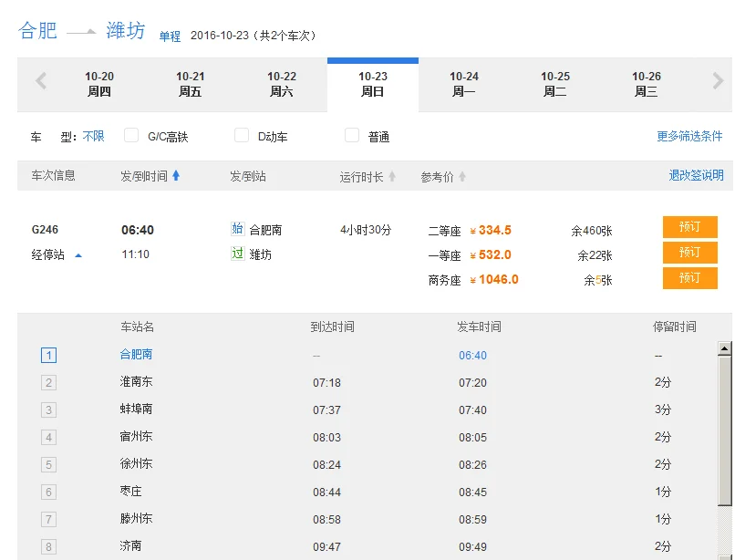735x560 pixels.
Task: Select the 普通 train checkbox
Action: [351, 134]
